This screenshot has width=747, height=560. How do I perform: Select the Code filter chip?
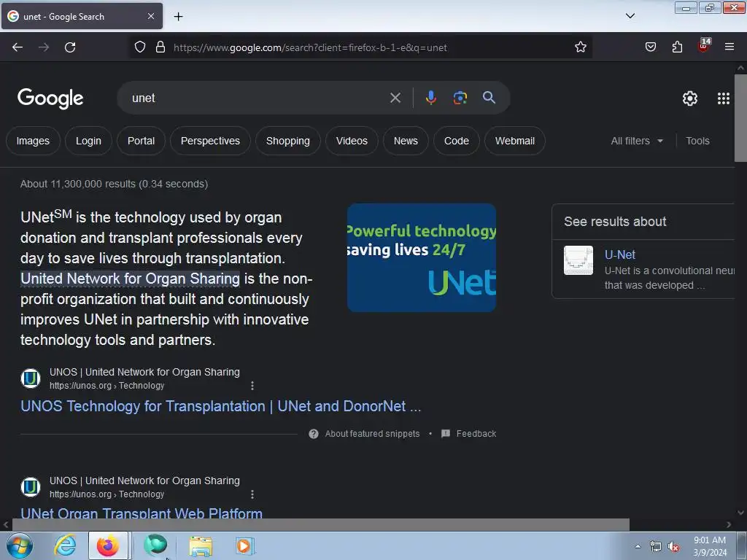457,141
